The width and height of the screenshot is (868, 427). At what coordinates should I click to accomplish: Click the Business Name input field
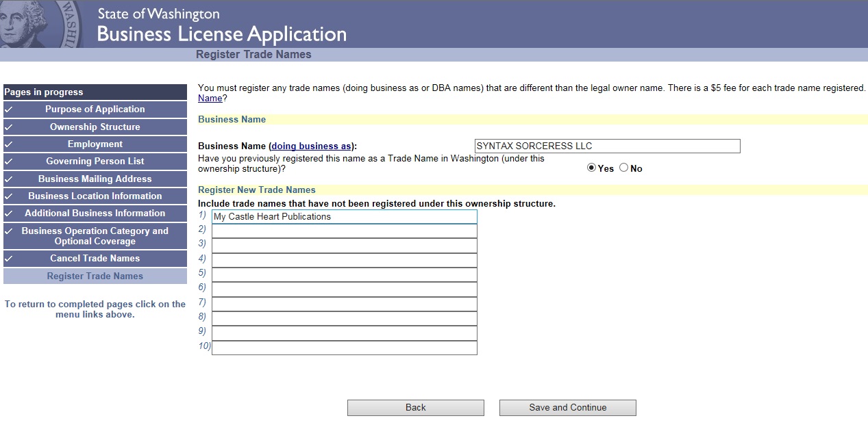607,146
